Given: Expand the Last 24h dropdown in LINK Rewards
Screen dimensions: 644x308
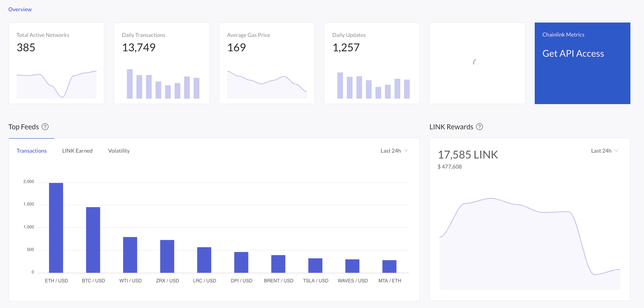Looking at the screenshot, I should tap(605, 151).
